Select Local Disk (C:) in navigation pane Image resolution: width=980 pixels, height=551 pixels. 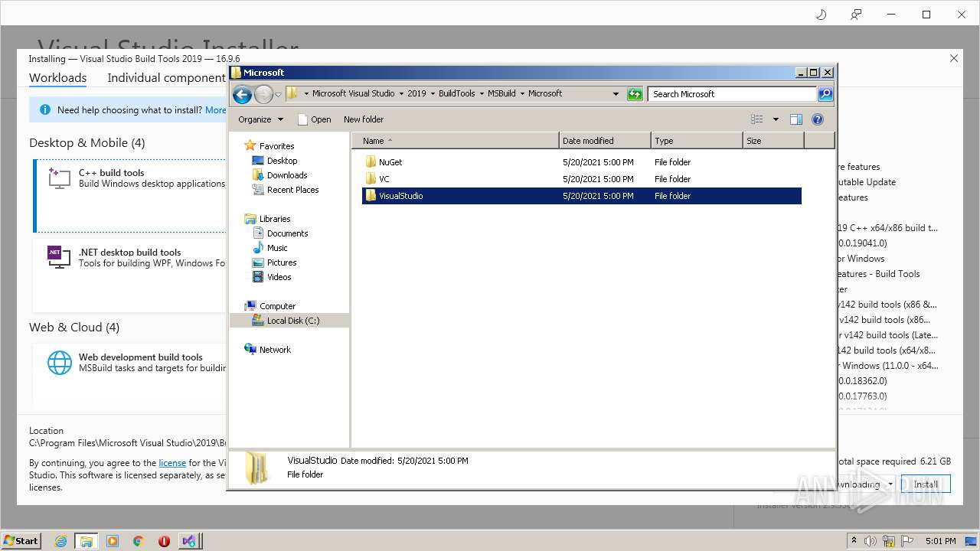coord(289,321)
